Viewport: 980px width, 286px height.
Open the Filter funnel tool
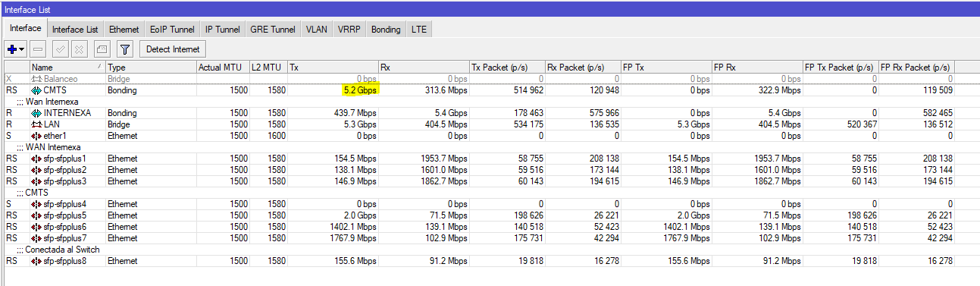(x=125, y=49)
